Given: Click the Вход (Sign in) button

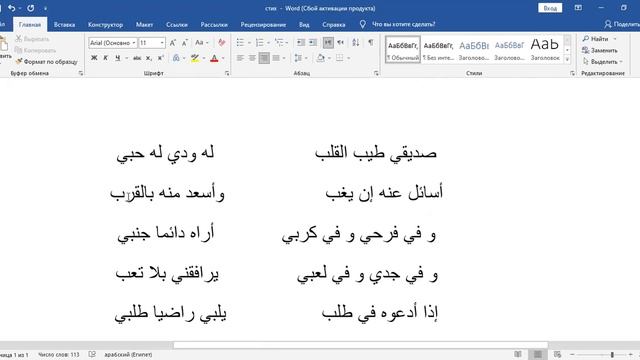Looking at the screenshot, I should 550,8.
